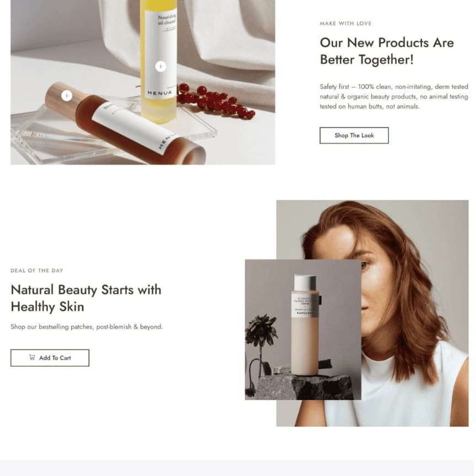476x476 pixels.
Task: Click the 'Shop our bestselling patches' text
Action: click(x=86, y=327)
